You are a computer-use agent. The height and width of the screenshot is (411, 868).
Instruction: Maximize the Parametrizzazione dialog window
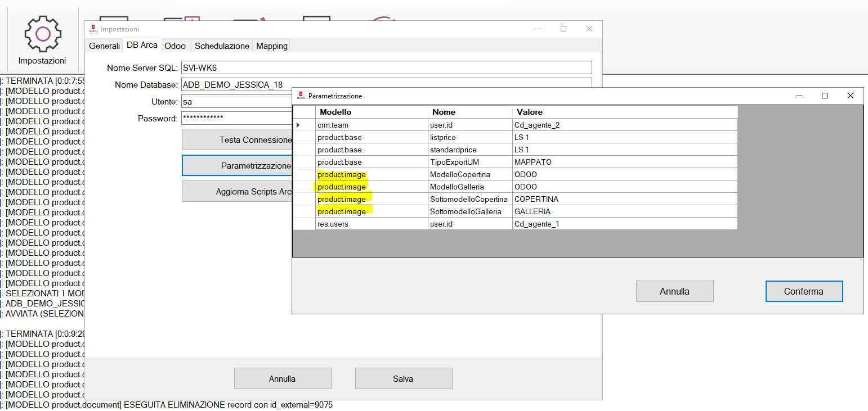tap(825, 96)
